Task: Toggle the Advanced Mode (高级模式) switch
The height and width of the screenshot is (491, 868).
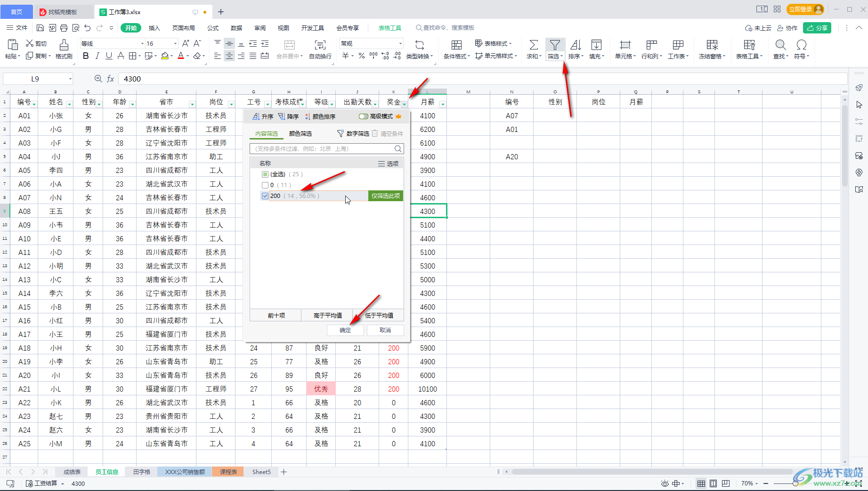Action: click(x=363, y=116)
